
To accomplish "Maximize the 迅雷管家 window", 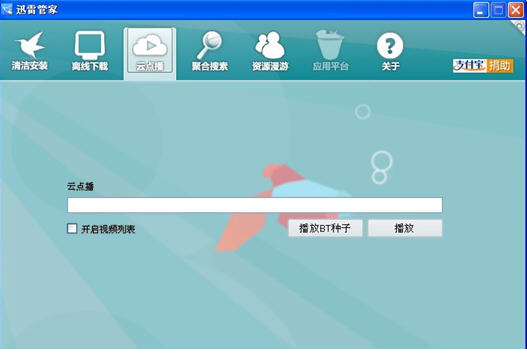I will 498,10.
